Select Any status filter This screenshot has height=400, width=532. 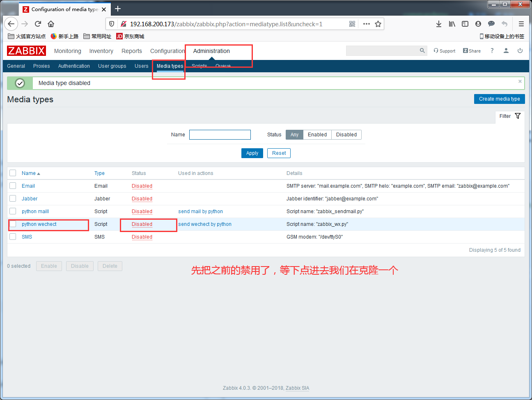294,135
